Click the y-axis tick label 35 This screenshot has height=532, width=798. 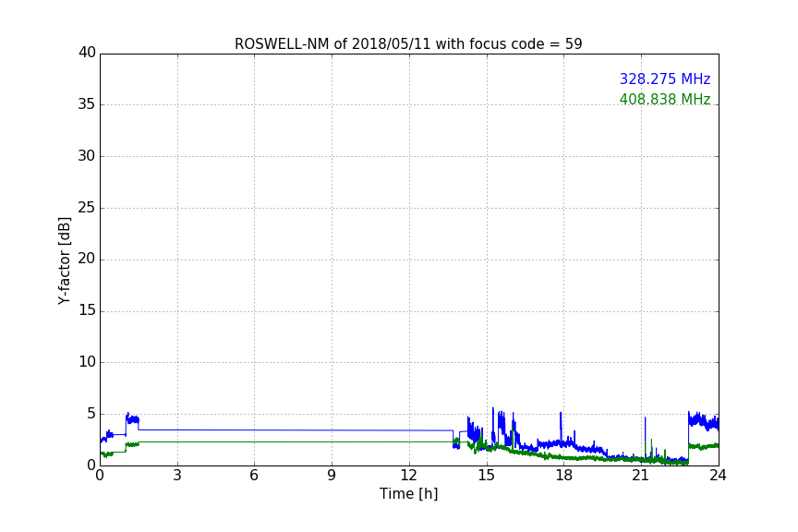(x=87, y=104)
